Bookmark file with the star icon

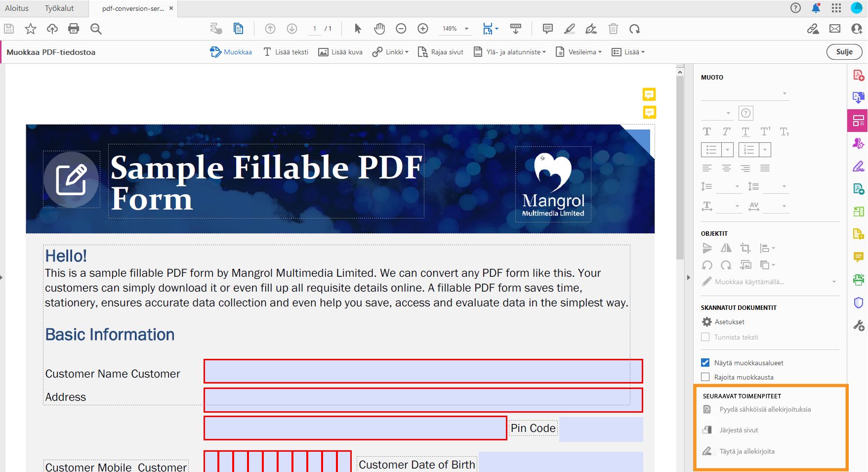(31, 29)
